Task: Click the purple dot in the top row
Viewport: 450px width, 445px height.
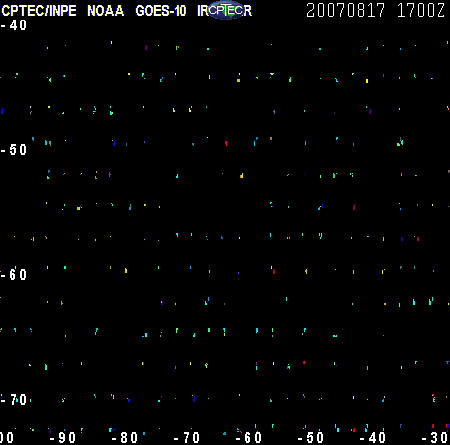Action: click(146, 48)
